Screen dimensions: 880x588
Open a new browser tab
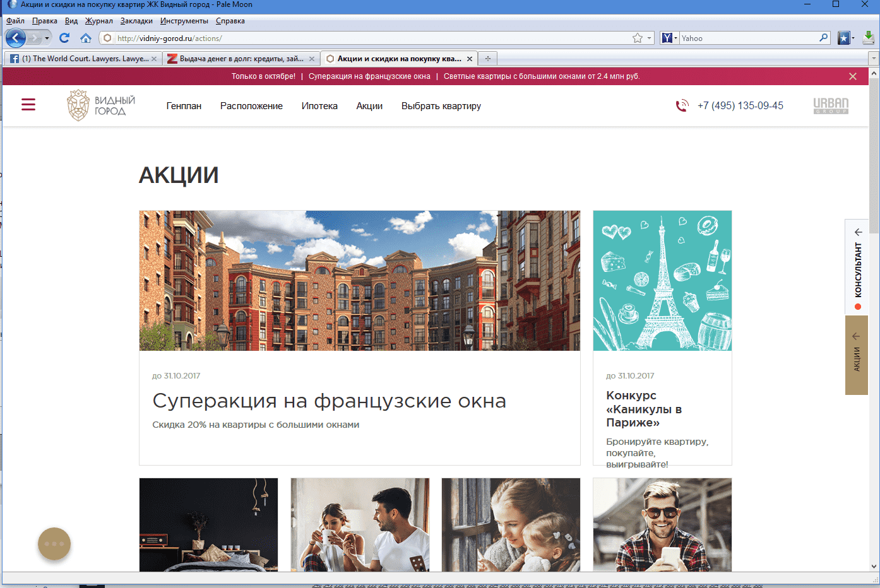(487, 59)
